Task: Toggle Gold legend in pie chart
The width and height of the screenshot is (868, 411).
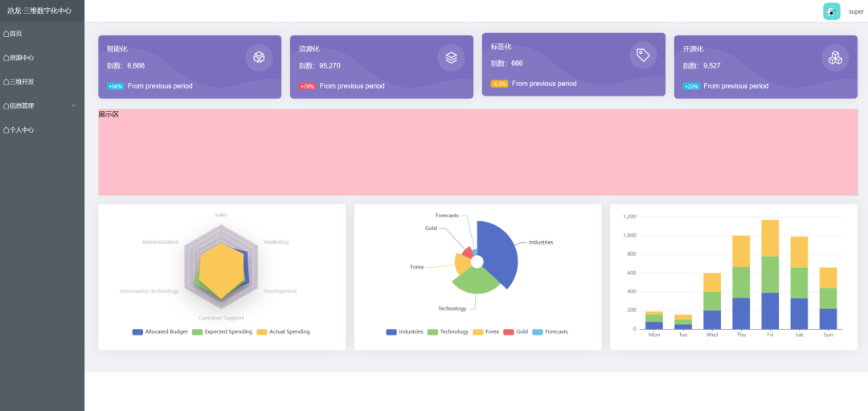Action: coord(516,332)
